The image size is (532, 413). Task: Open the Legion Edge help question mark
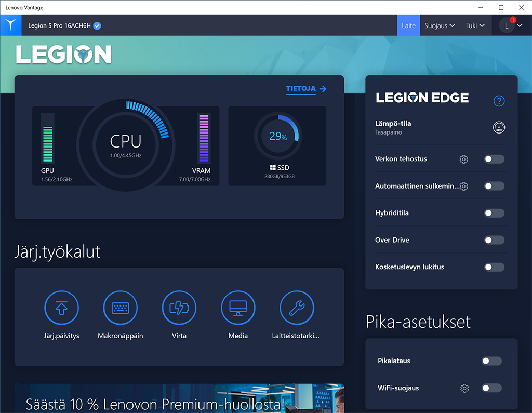(499, 101)
